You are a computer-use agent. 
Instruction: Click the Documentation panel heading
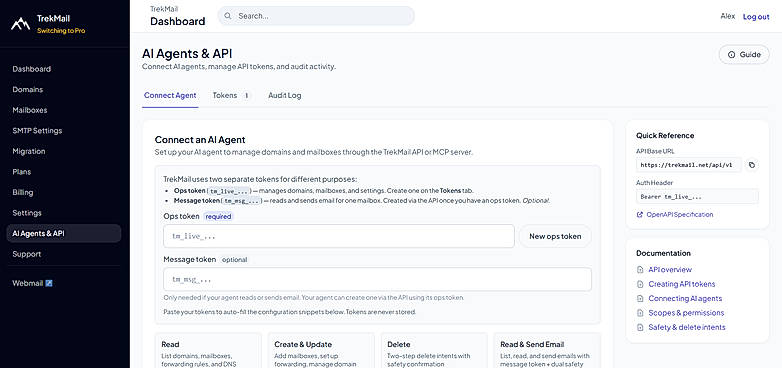663,253
